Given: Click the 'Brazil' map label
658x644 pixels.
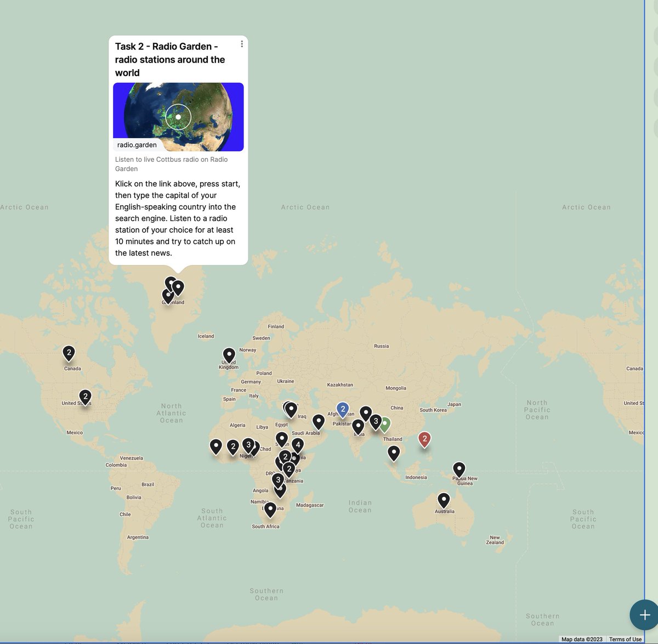Looking at the screenshot, I should [148, 484].
